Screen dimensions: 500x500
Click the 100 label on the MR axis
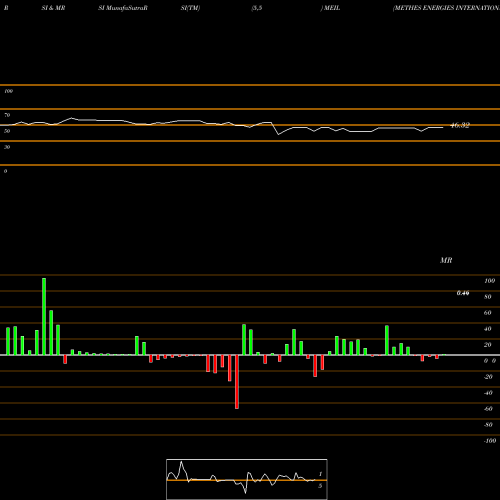point(490,281)
